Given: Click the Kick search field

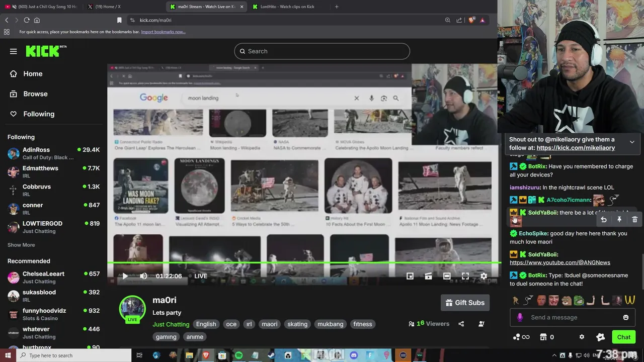Looking at the screenshot, I should coord(322,51).
